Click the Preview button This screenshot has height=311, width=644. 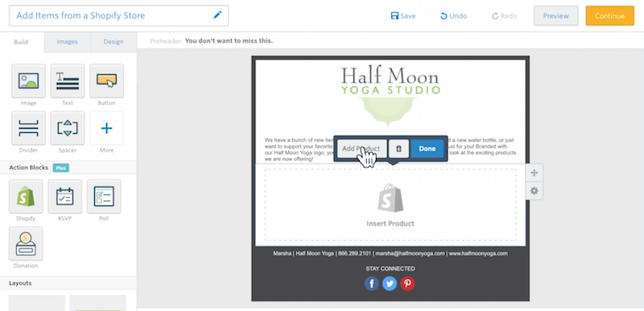coord(555,15)
